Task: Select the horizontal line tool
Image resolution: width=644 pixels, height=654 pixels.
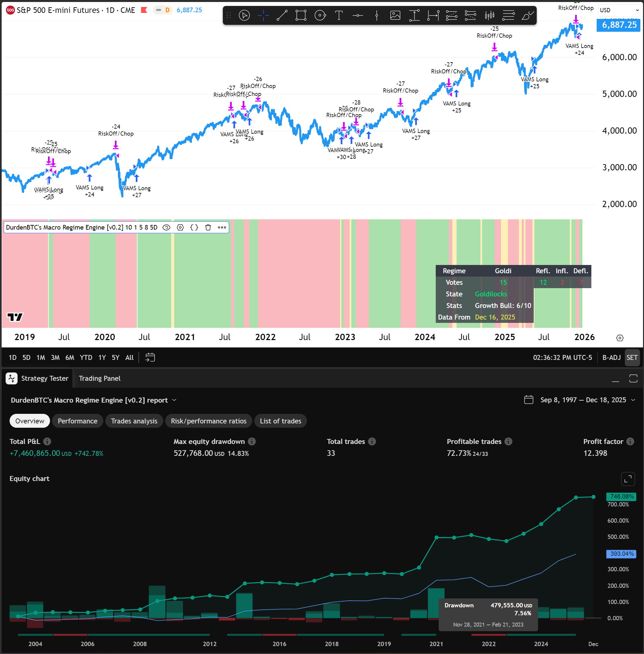Action: point(358,15)
